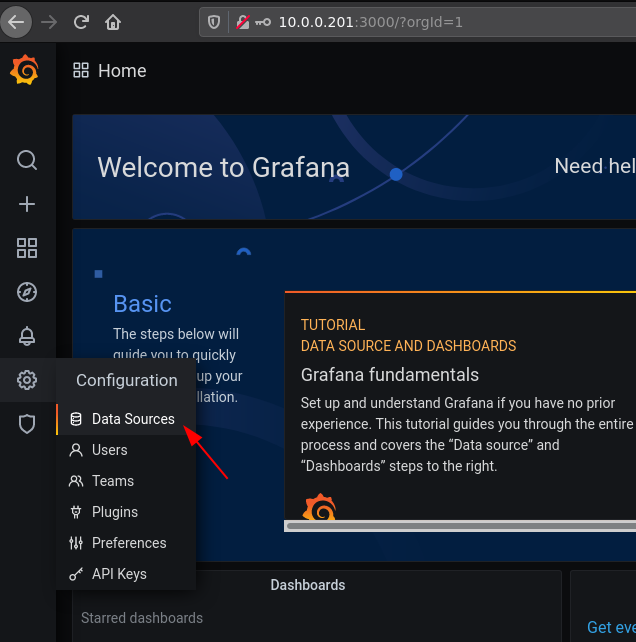The height and width of the screenshot is (642, 636).
Task: Click the horizontal scrollbar below the tutorial card
Action: coord(461,526)
